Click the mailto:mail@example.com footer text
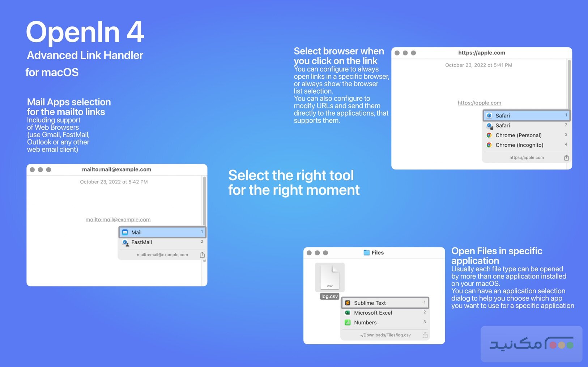The height and width of the screenshot is (367, 588). point(162,255)
